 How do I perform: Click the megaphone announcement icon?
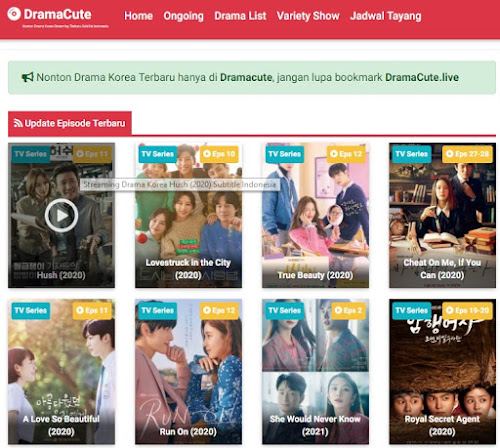point(28,77)
